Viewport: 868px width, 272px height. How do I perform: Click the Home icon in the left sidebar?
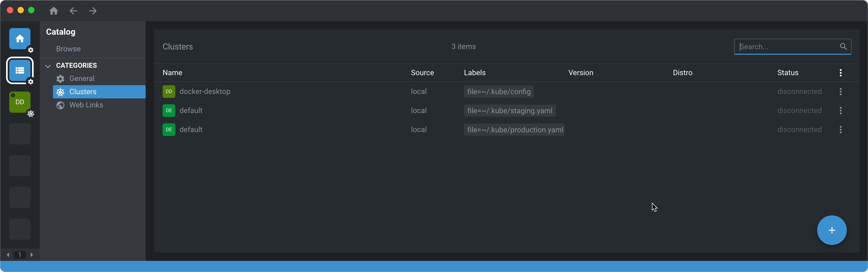(20, 38)
